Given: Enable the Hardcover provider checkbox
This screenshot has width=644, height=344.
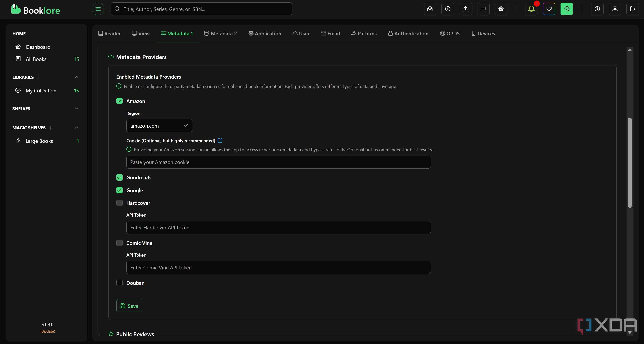Looking at the screenshot, I should click(x=120, y=203).
